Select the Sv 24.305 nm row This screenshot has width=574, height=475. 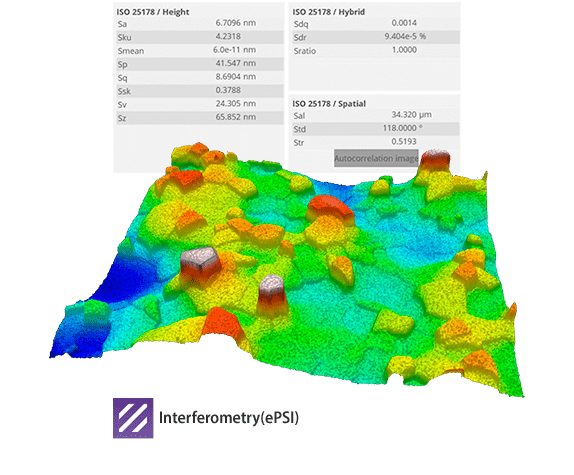pos(200,104)
